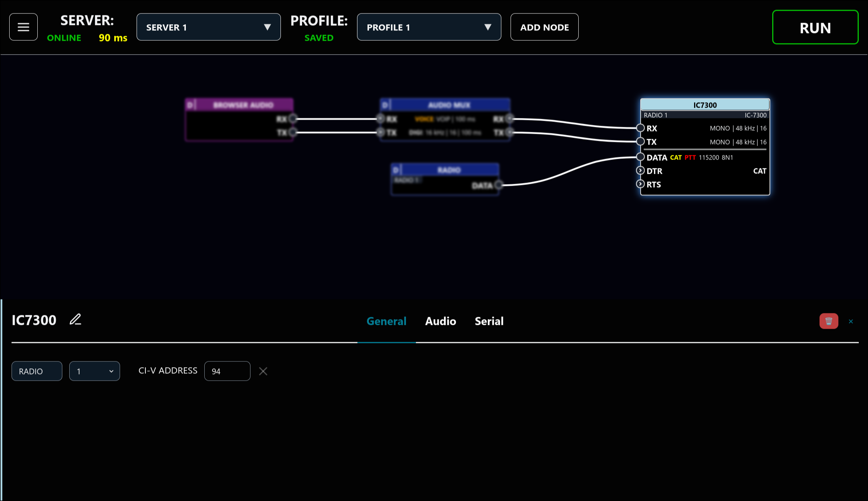Image resolution: width=868 pixels, height=501 pixels.
Task: Click the DATA port on the IC7300 node
Action: pyautogui.click(x=640, y=157)
